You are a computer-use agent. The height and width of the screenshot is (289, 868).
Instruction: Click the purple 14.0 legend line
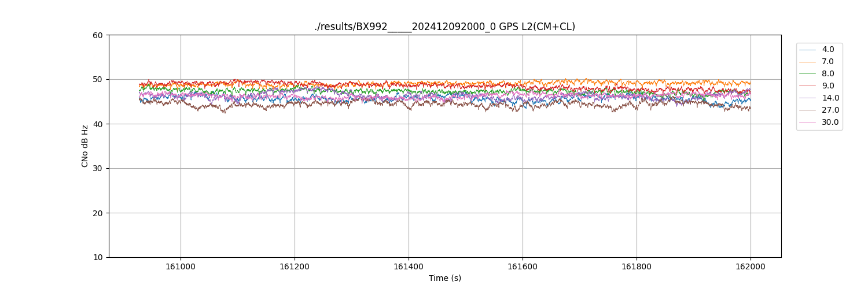coord(808,98)
